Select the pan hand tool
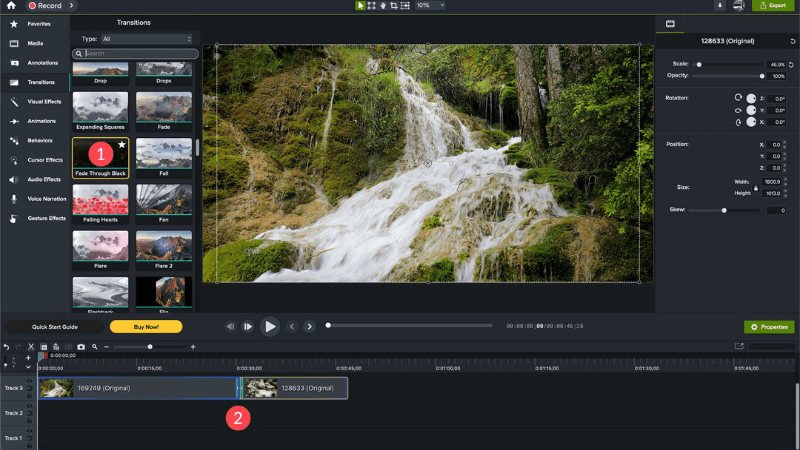 click(x=383, y=6)
